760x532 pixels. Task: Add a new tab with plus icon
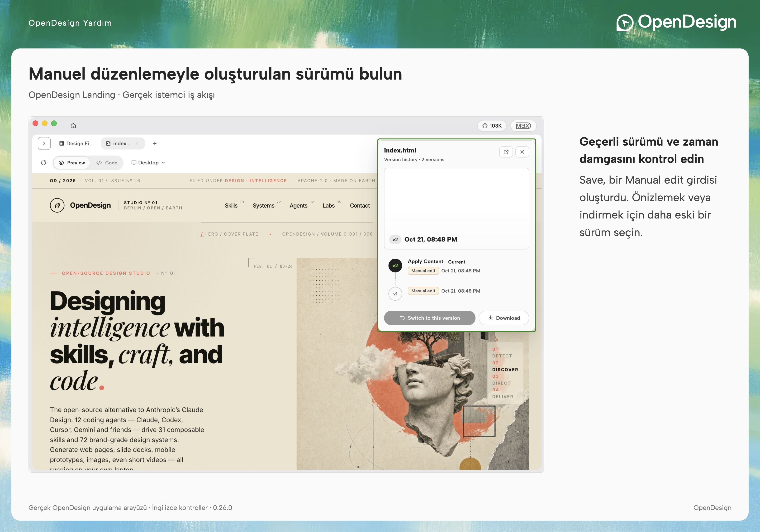coord(155,143)
